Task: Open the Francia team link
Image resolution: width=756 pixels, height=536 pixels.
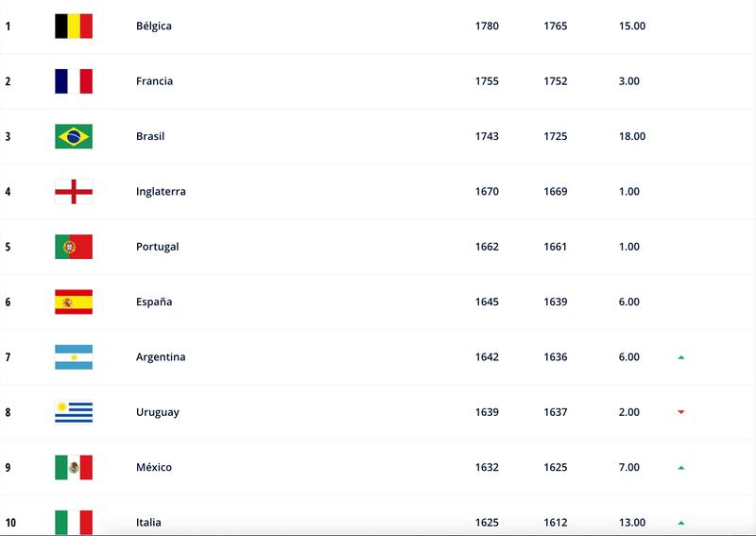Action: click(x=154, y=81)
